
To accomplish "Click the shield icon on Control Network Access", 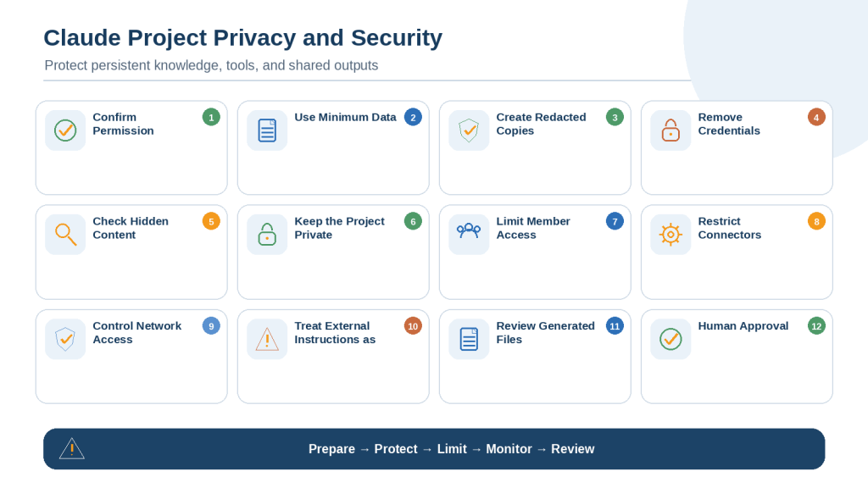I will [x=65, y=339].
